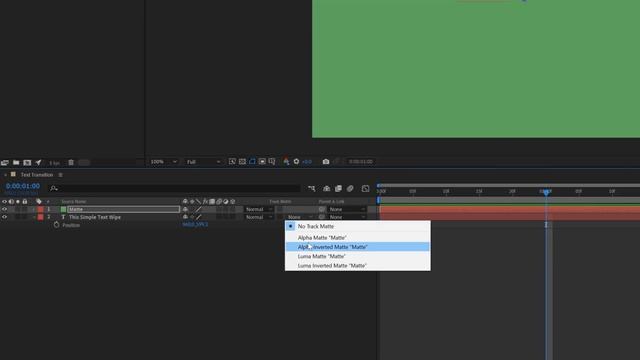Click the green solid in composition viewer
Viewport: 640px width, 360px height.
pos(476,69)
